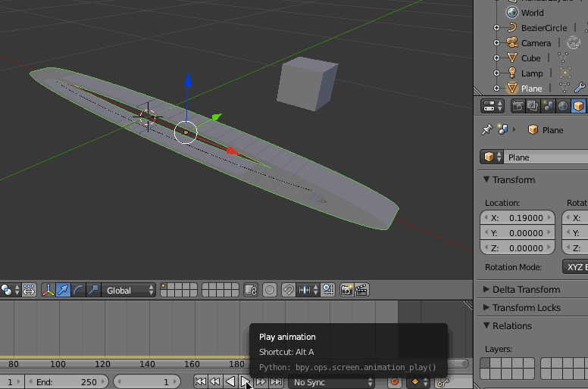Jump to the last timeline frame
This screenshot has height=389, width=588.
click(276, 382)
